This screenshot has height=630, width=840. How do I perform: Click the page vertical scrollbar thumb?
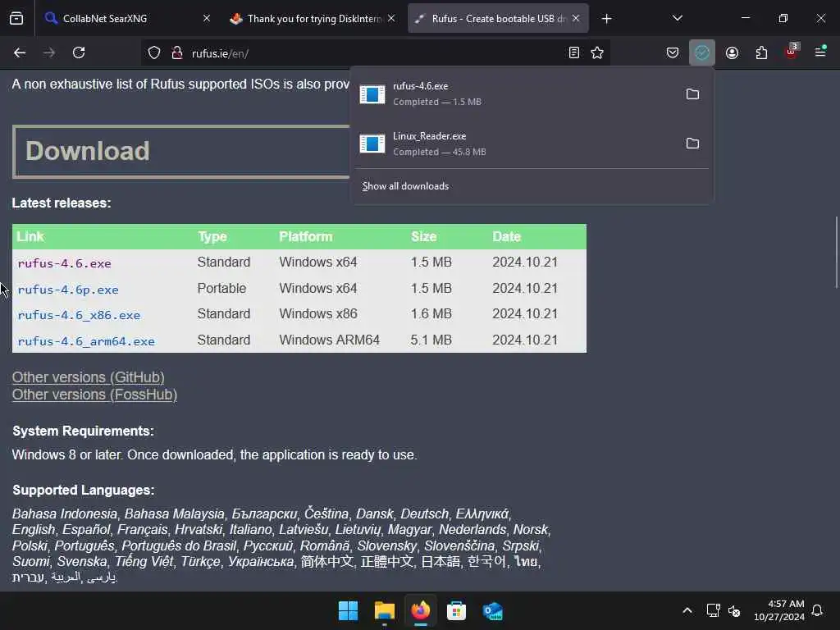point(836,253)
